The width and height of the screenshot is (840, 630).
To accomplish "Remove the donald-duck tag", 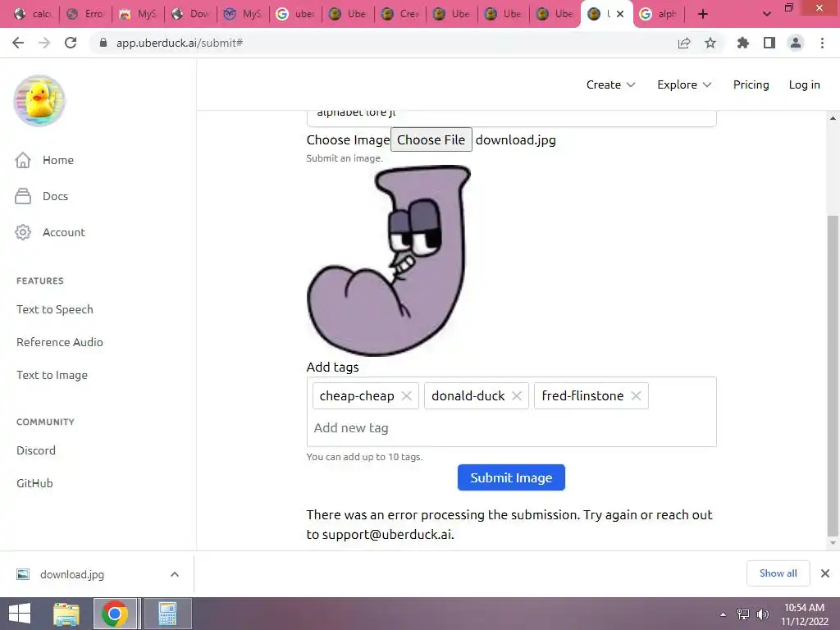I will (517, 396).
